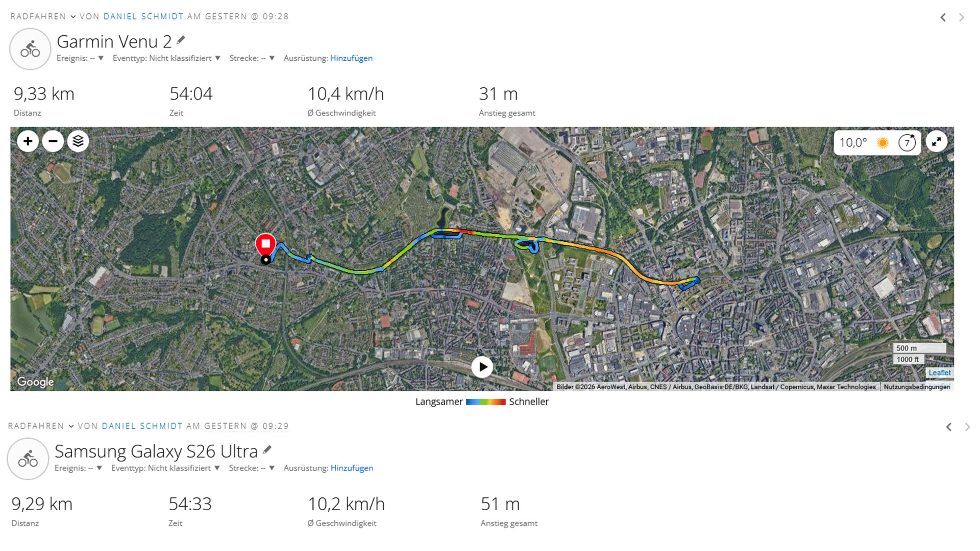Open Nutzungsbedingungen map terms
Image resolution: width=980 pixels, height=551 pixels.
click(x=917, y=387)
